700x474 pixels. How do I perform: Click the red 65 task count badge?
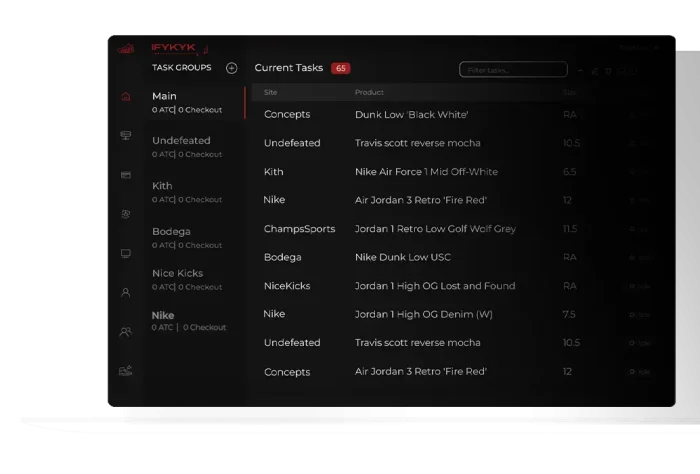click(x=341, y=68)
